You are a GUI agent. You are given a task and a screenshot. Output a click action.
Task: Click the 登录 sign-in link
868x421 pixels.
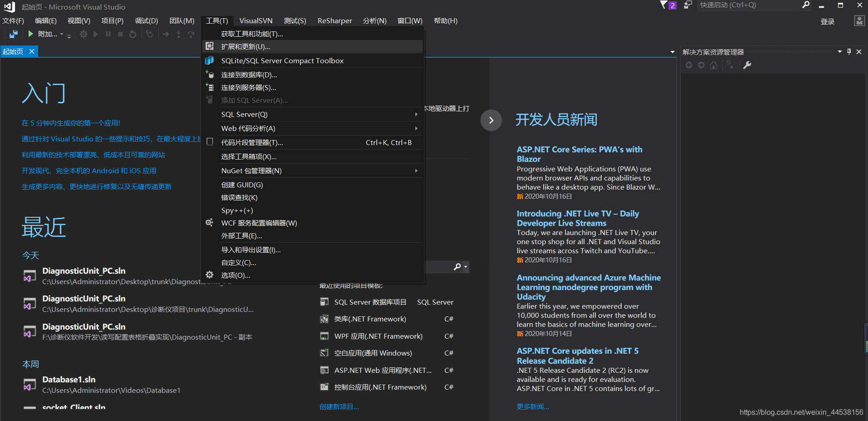click(x=827, y=21)
